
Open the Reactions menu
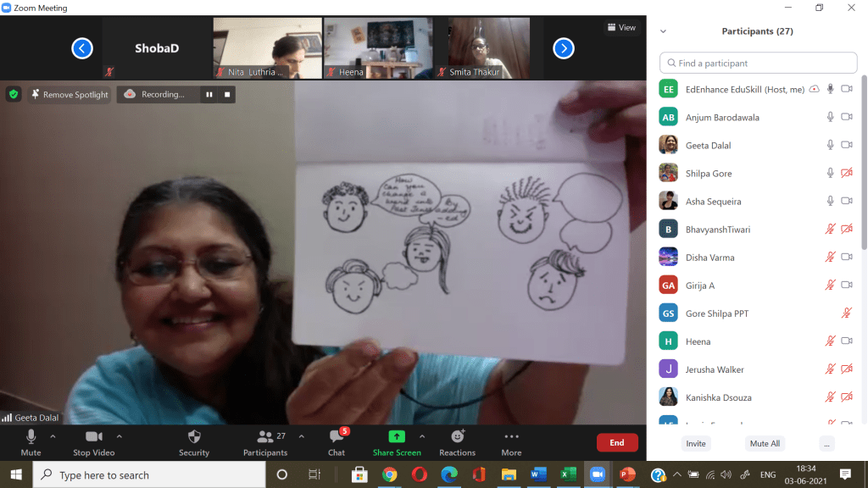(x=457, y=437)
